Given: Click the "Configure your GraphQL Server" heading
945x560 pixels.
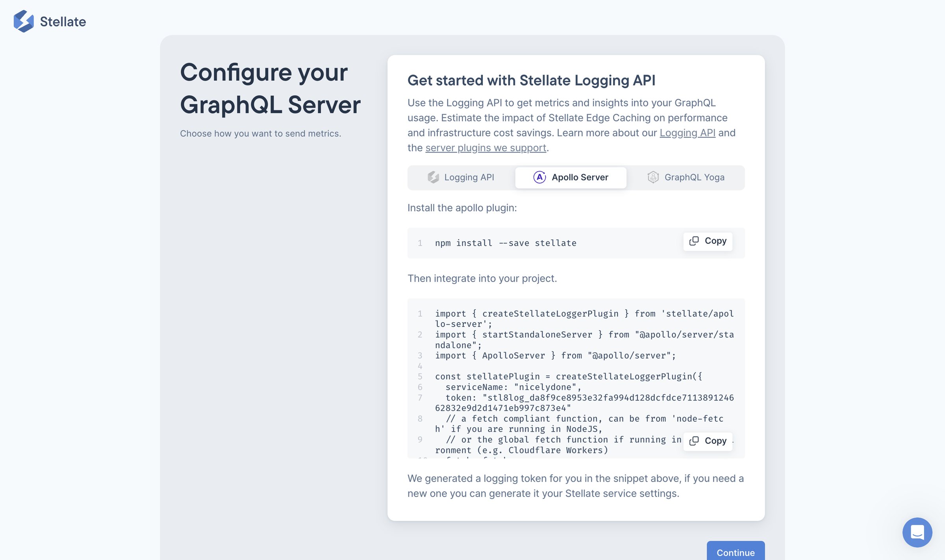Looking at the screenshot, I should (x=270, y=89).
